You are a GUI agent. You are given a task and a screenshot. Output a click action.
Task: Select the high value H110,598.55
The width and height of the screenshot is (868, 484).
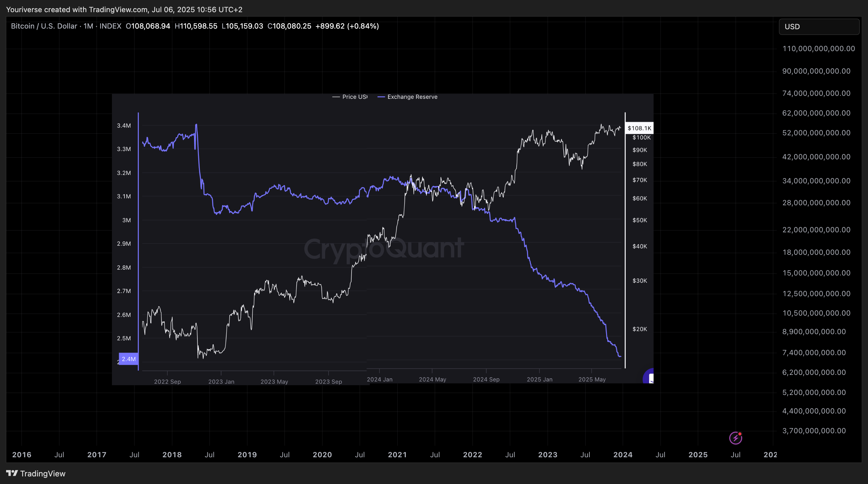(196, 26)
